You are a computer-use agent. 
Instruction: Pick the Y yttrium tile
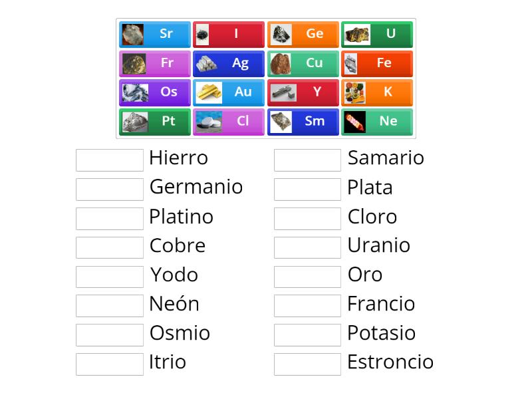(x=303, y=92)
